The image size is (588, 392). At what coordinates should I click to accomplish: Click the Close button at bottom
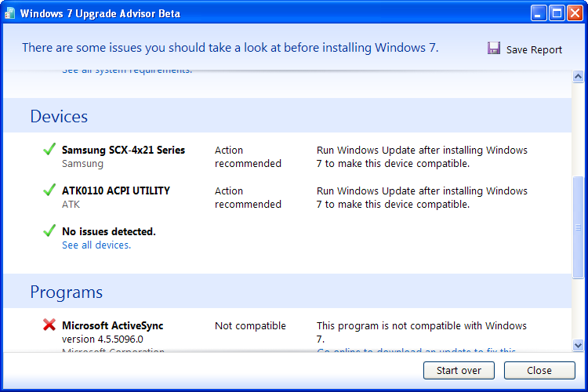pyautogui.click(x=539, y=370)
